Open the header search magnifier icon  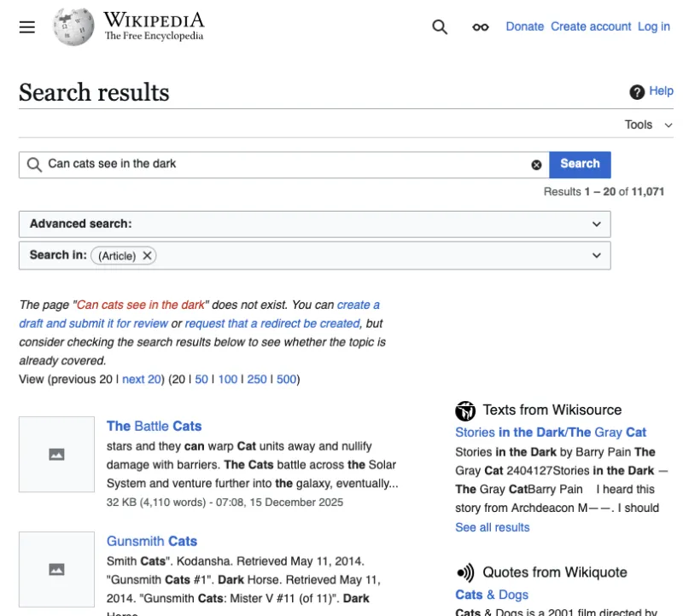click(x=440, y=27)
